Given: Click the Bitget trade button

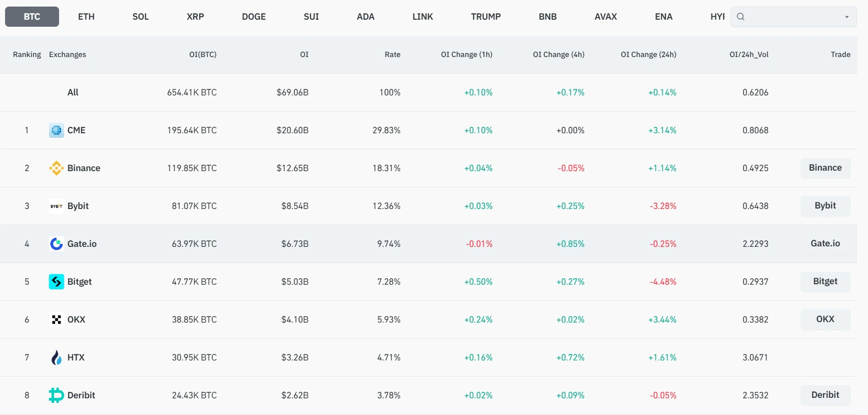Looking at the screenshot, I should click(825, 282).
